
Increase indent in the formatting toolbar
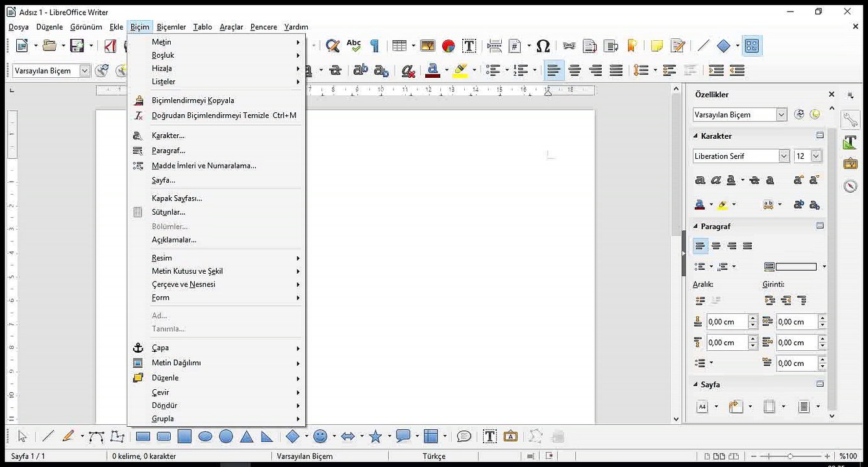[716, 70]
